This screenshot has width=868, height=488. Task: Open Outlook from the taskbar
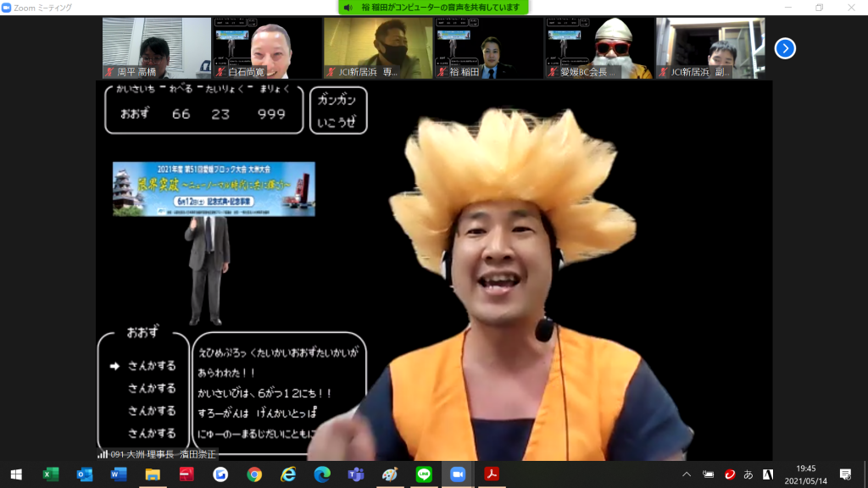[85, 474]
